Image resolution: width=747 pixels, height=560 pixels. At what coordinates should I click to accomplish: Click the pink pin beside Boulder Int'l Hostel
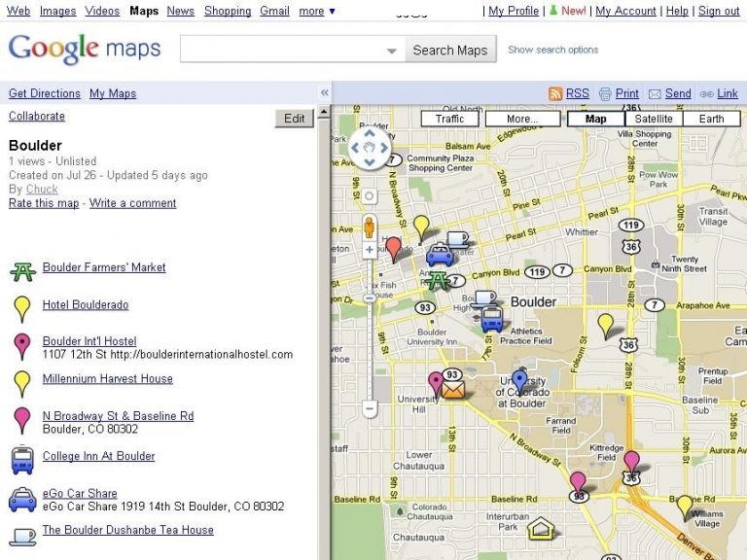(22, 346)
